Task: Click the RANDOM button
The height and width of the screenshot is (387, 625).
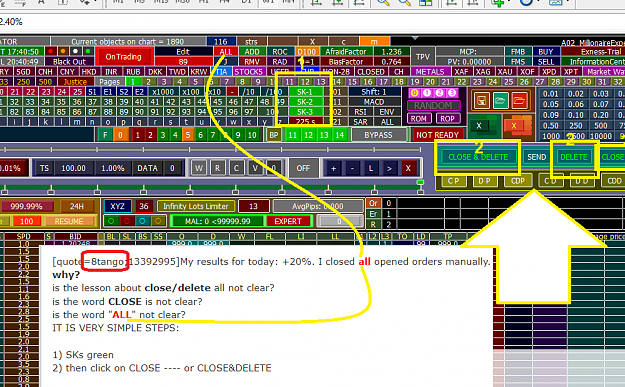Action: [x=433, y=106]
